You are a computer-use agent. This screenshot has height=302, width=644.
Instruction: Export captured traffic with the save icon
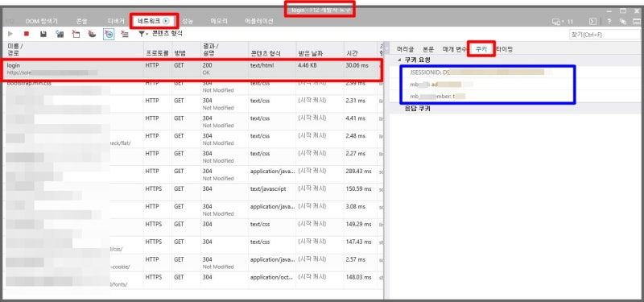coord(43,34)
